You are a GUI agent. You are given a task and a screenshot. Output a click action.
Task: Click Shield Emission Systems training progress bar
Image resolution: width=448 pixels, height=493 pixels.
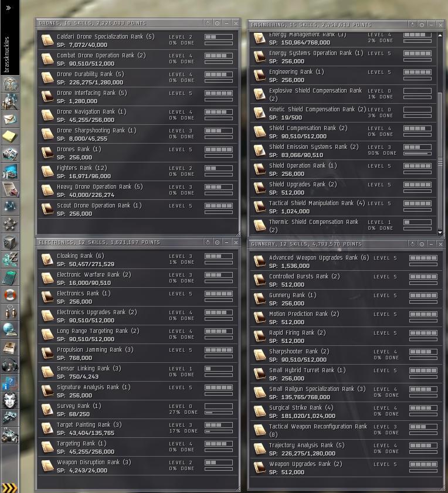click(x=418, y=154)
